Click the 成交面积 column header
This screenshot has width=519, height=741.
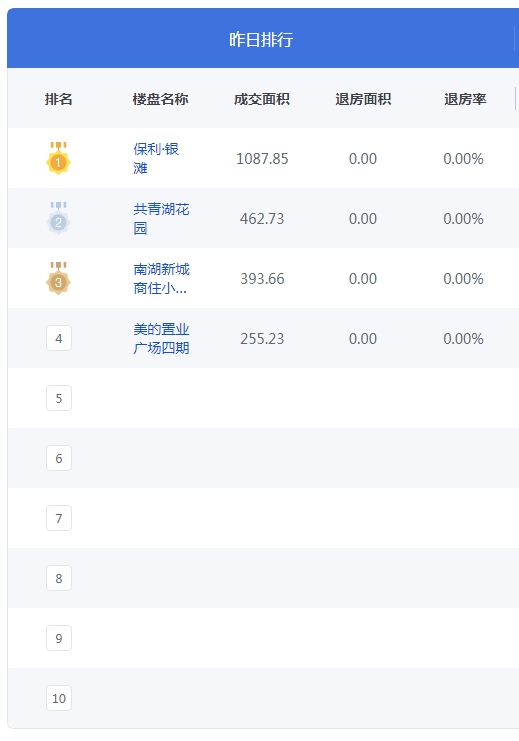(x=262, y=99)
